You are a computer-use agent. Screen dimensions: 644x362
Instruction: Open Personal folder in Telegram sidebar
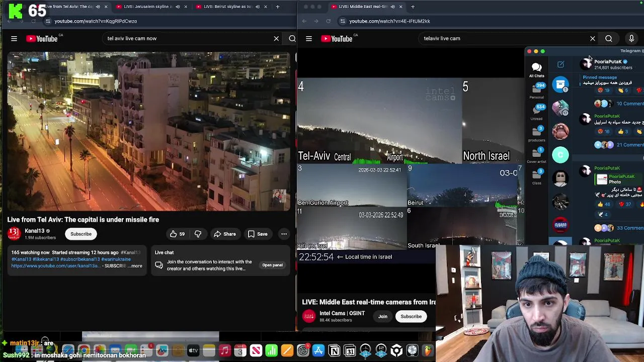[537, 90]
